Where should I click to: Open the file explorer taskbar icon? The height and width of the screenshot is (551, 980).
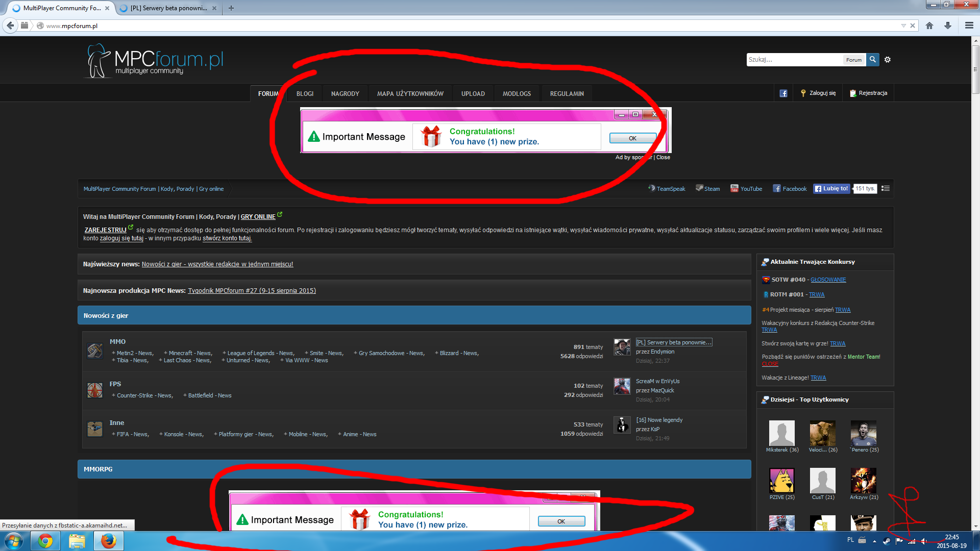click(x=77, y=541)
